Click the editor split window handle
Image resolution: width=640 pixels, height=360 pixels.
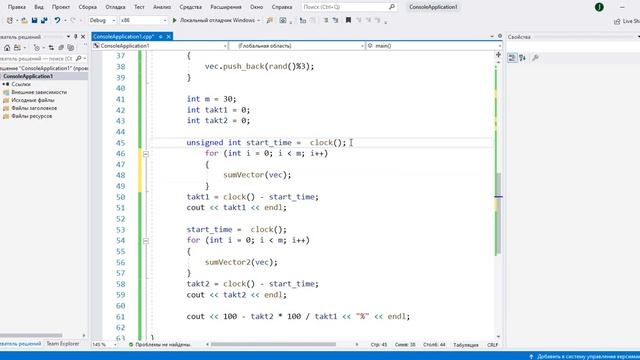coord(498,54)
